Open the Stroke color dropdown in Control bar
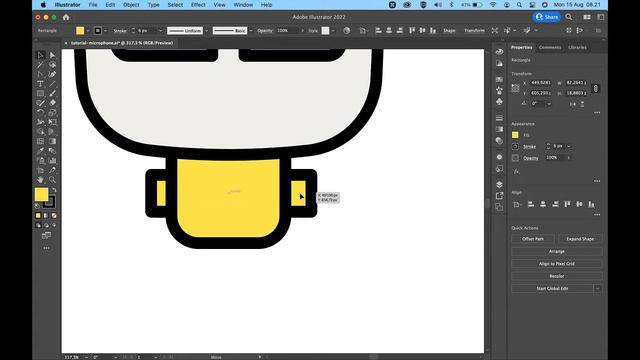 click(105, 31)
